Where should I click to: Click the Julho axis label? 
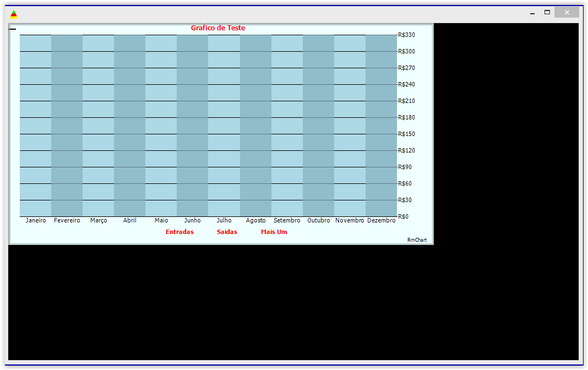(224, 220)
